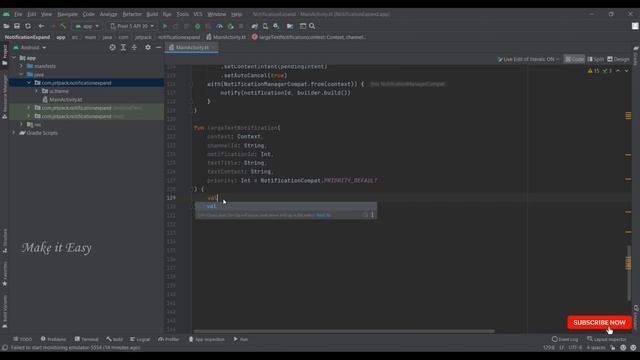The height and width of the screenshot is (360, 640).
Task: Click Make Project hammer icon
Action: click(x=63, y=26)
